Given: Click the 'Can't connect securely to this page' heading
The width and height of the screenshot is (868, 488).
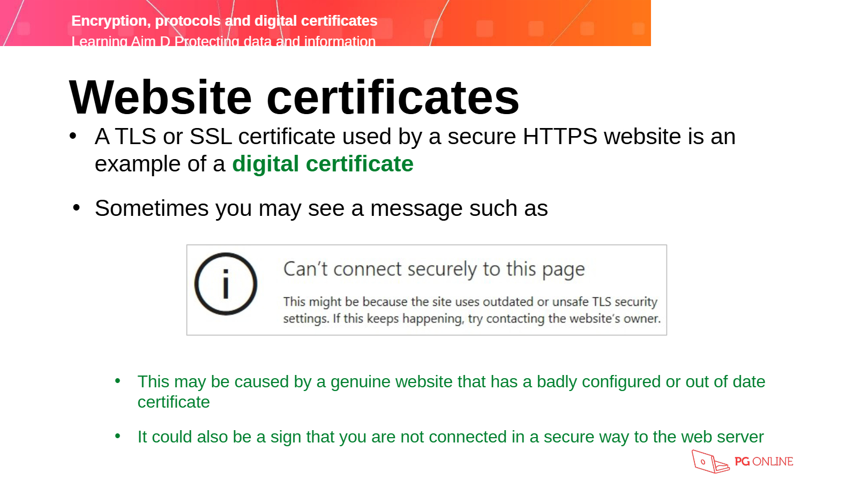Looking at the screenshot, I should [433, 269].
